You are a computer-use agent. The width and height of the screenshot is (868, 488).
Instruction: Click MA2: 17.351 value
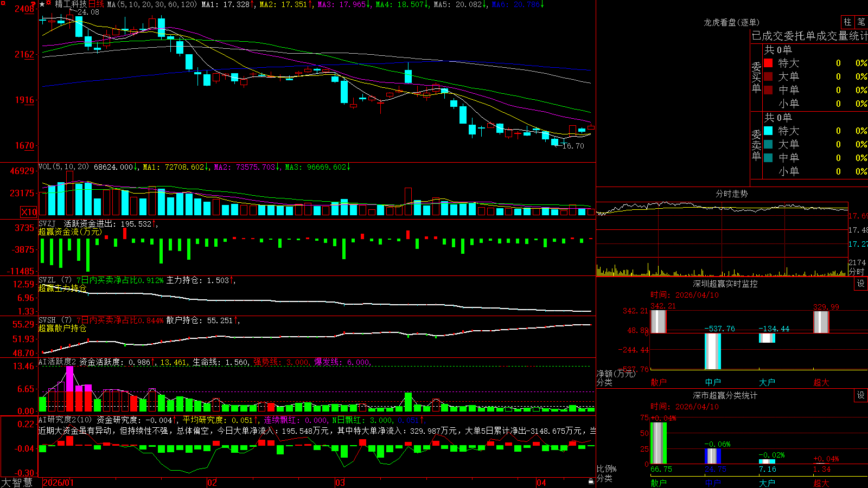click(286, 4)
